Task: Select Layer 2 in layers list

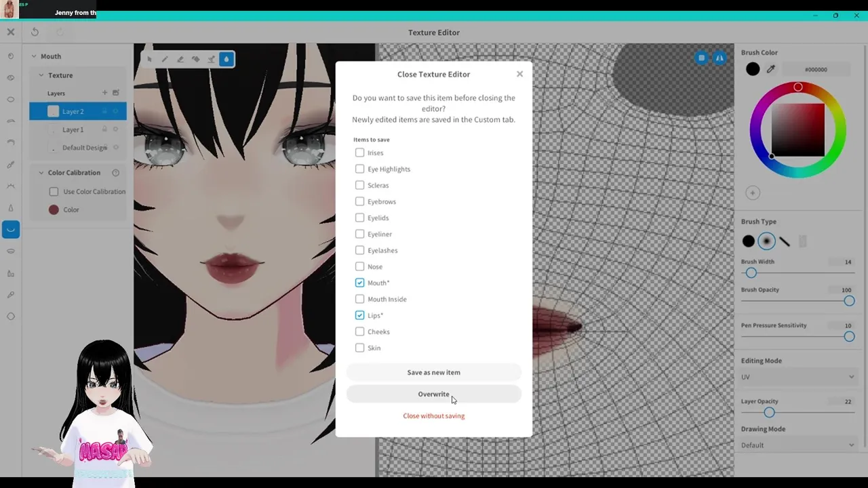Action: [x=77, y=111]
